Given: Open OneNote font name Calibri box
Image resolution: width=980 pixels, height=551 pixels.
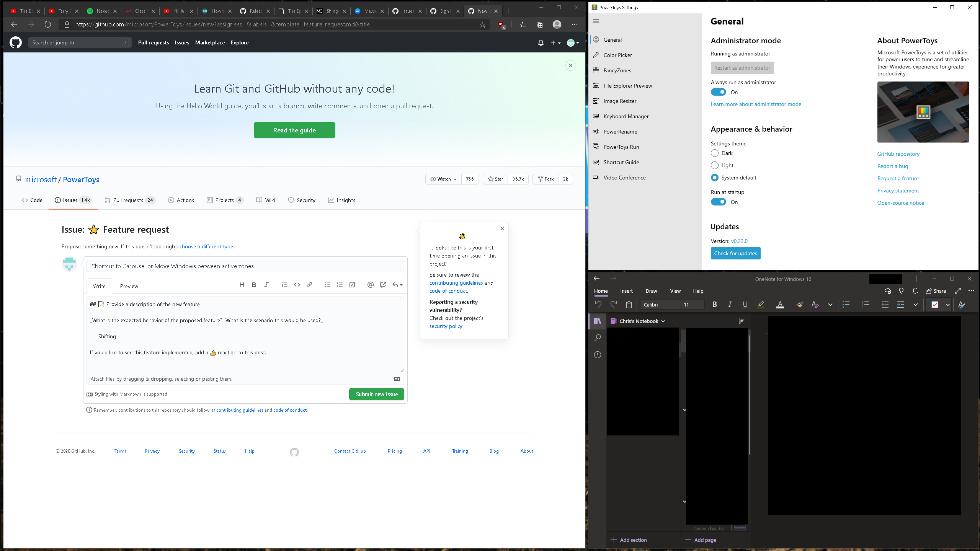Looking at the screenshot, I should 661,305.
